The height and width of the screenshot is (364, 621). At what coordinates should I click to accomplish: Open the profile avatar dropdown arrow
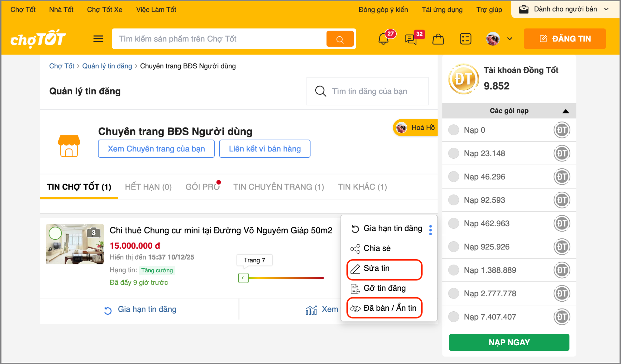[x=510, y=39]
